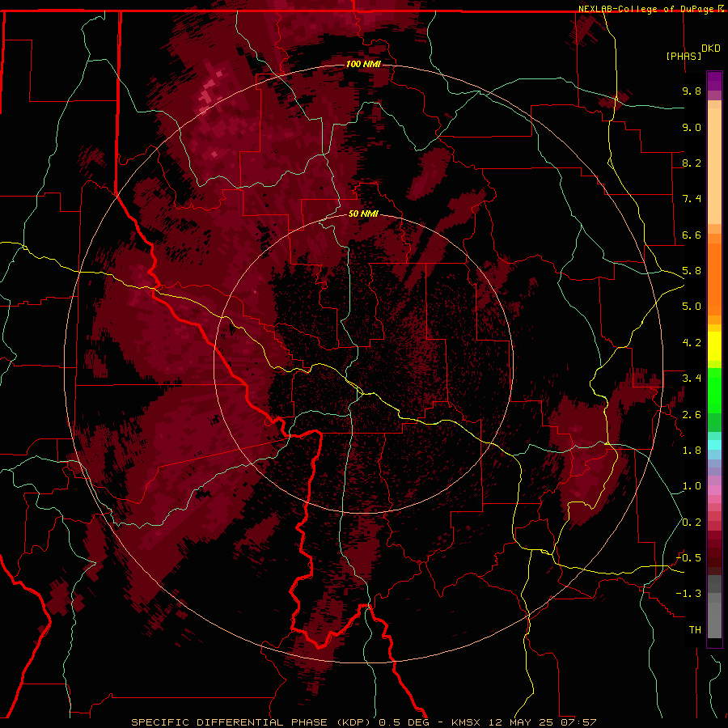Image resolution: width=728 pixels, height=728 pixels.
Task: Pick the cyan segment of the color bar
Action: coord(714,445)
